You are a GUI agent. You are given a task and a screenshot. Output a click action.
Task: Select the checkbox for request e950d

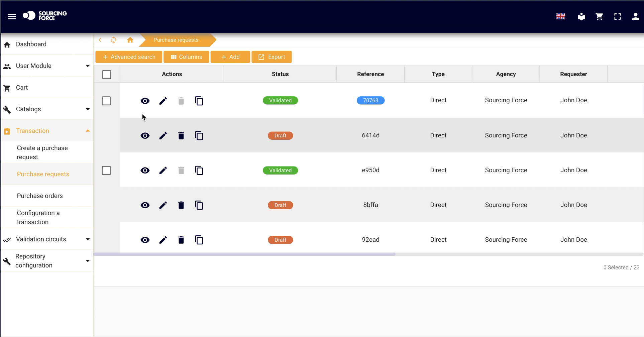(106, 170)
